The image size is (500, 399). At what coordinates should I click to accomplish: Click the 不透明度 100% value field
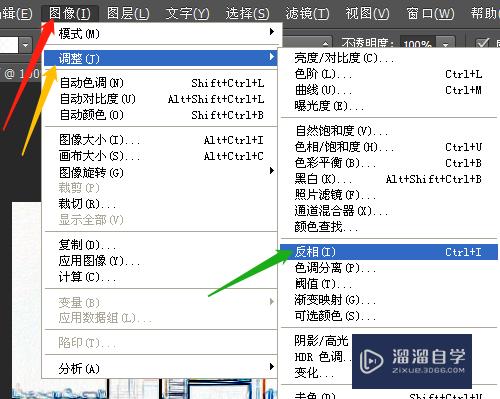pos(418,44)
